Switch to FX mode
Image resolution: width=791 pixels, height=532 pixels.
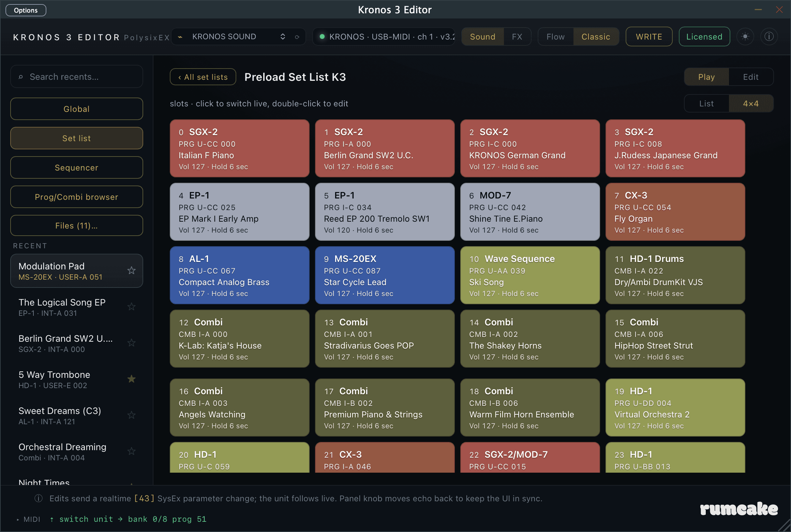pos(517,36)
